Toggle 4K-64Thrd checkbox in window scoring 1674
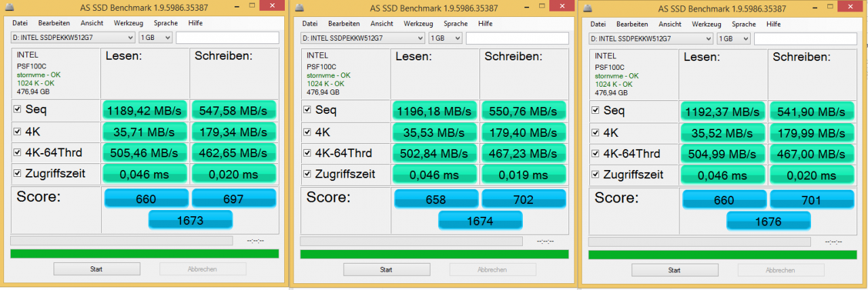Image resolution: width=868 pixels, height=290 pixels. click(x=307, y=152)
